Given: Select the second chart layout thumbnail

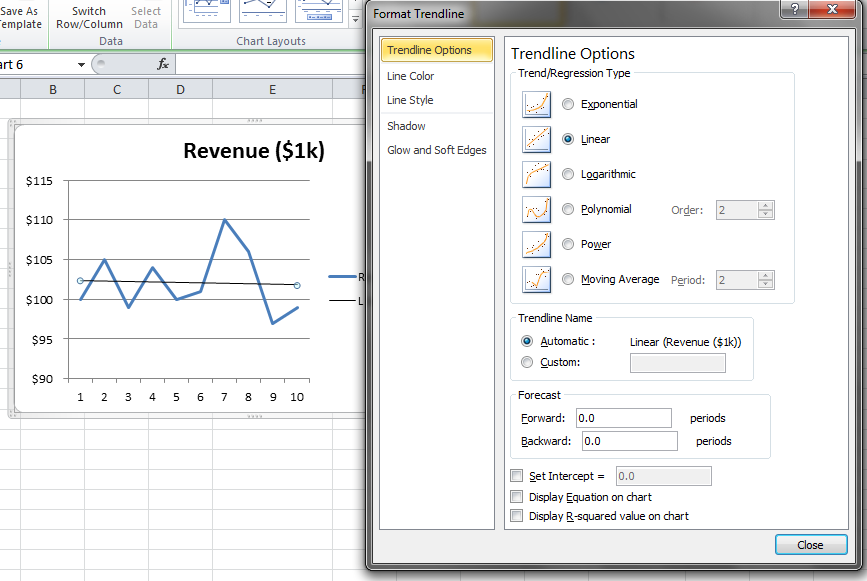Looking at the screenshot, I should 263,11.
